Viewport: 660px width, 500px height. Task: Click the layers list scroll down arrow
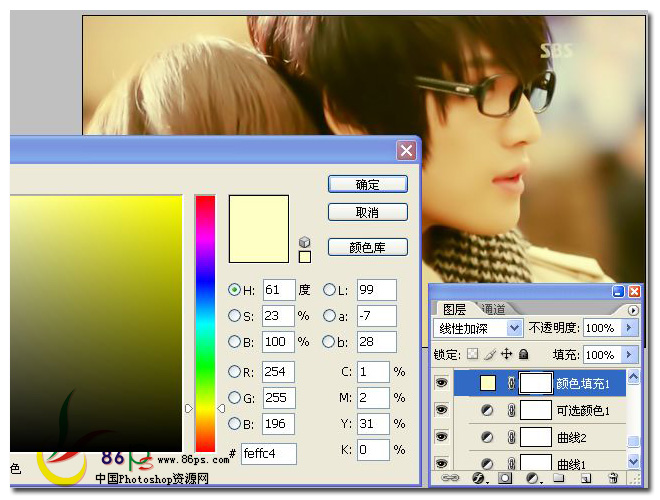coord(633,461)
